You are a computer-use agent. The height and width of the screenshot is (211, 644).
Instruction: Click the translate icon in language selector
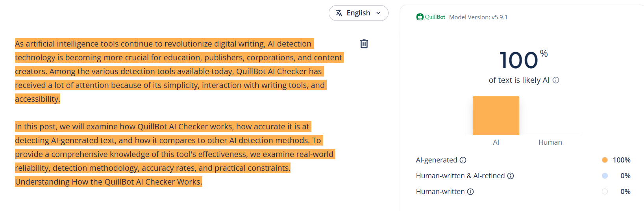tap(339, 13)
